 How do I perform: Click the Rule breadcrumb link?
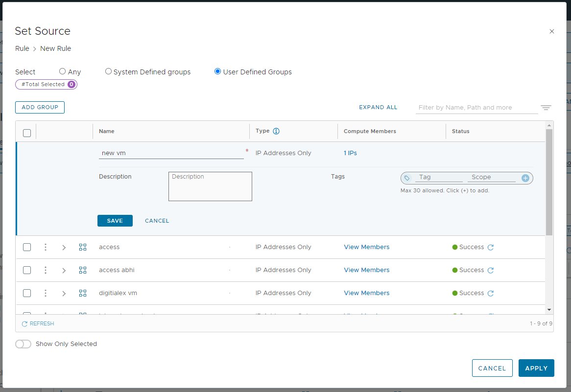[22, 48]
